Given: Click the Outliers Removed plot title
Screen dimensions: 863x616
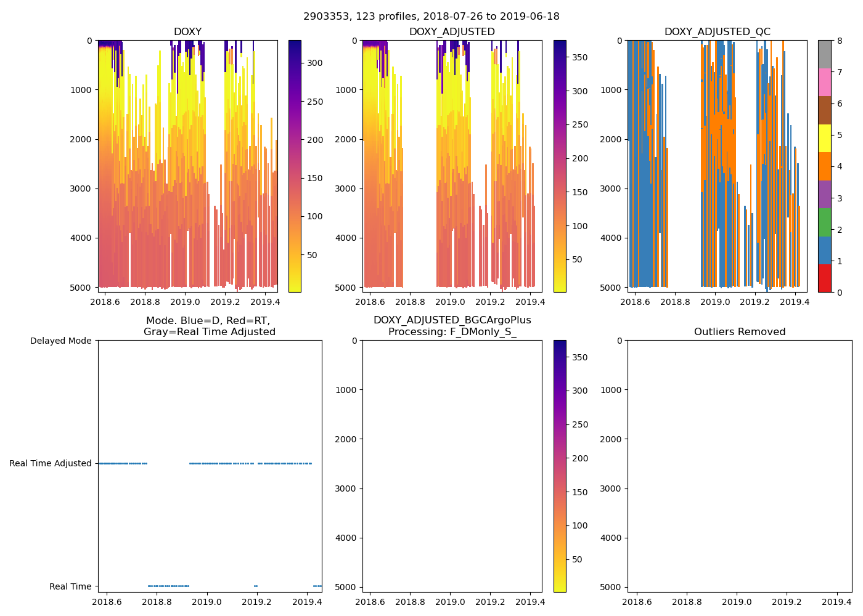Looking at the screenshot, I should click(740, 332).
